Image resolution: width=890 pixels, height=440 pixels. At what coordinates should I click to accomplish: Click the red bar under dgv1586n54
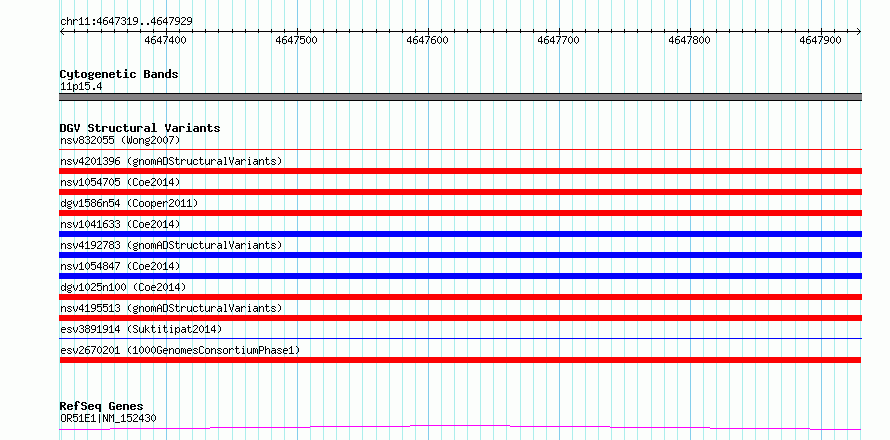pos(460,213)
